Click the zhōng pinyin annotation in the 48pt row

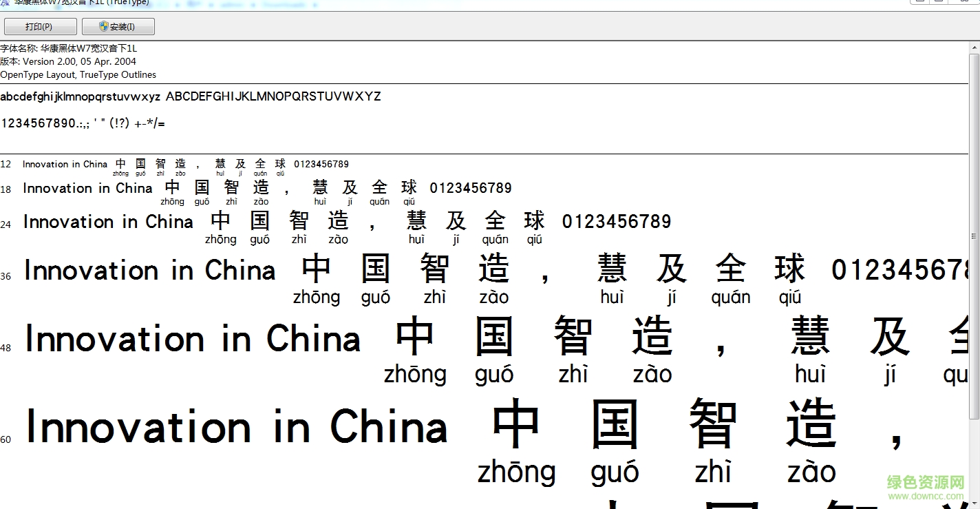click(416, 374)
